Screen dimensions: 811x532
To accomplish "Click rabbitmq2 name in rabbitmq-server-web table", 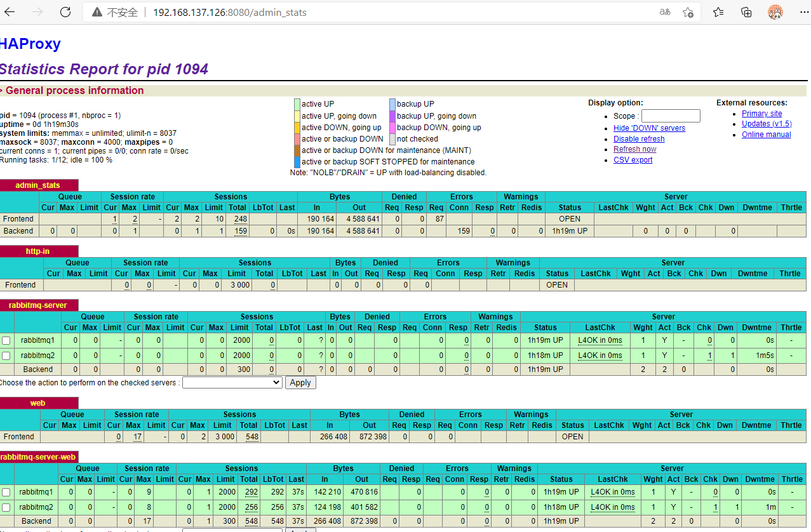I will (x=36, y=507).
